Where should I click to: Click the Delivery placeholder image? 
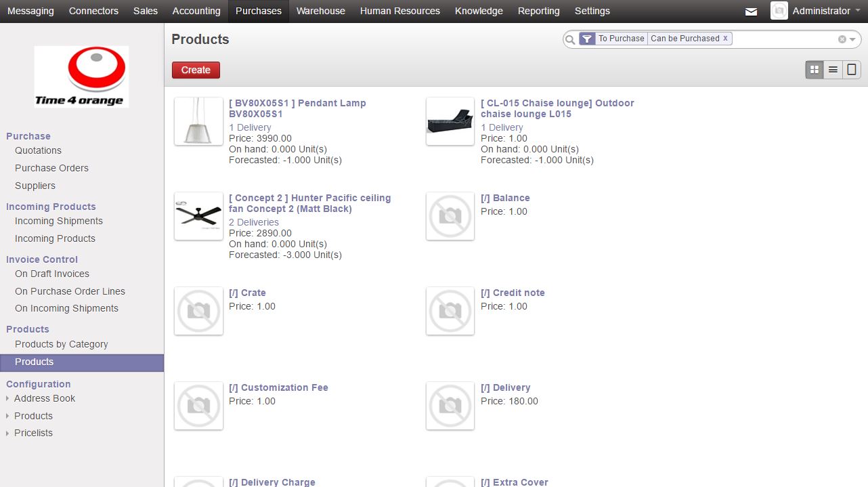click(450, 406)
